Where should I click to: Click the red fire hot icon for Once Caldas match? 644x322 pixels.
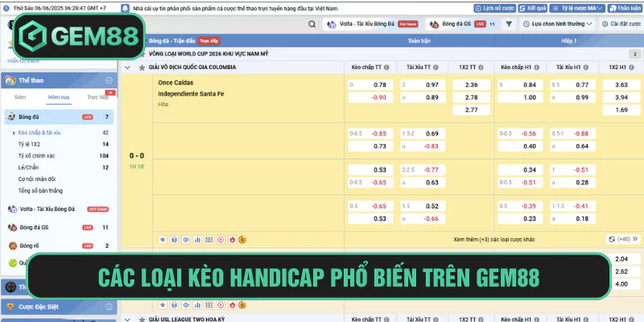pos(232,239)
